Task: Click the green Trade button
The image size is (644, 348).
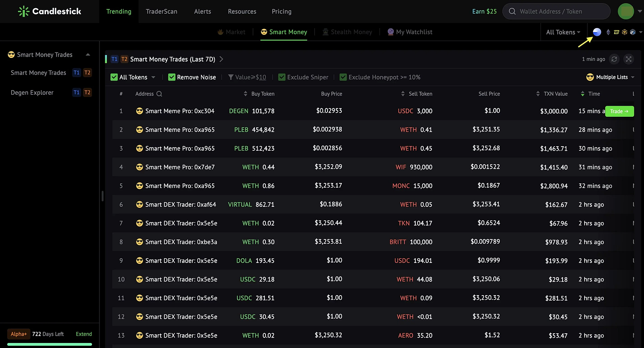Action: click(x=620, y=111)
